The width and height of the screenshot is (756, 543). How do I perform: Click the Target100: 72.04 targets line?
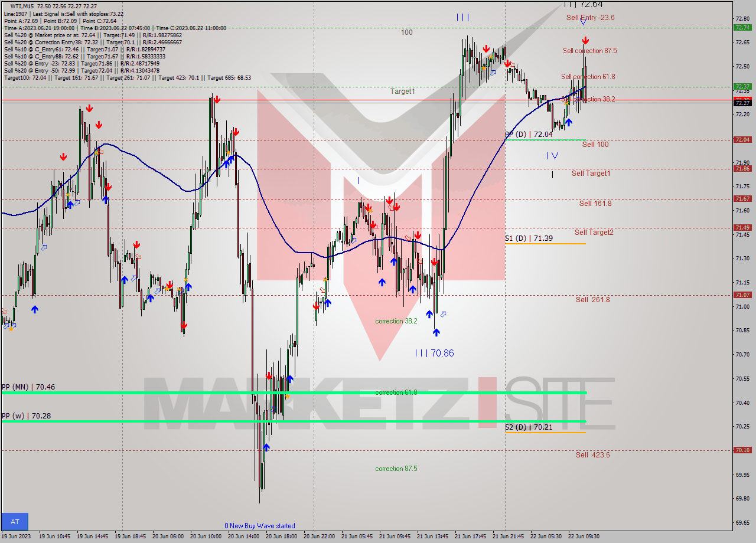(128, 78)
